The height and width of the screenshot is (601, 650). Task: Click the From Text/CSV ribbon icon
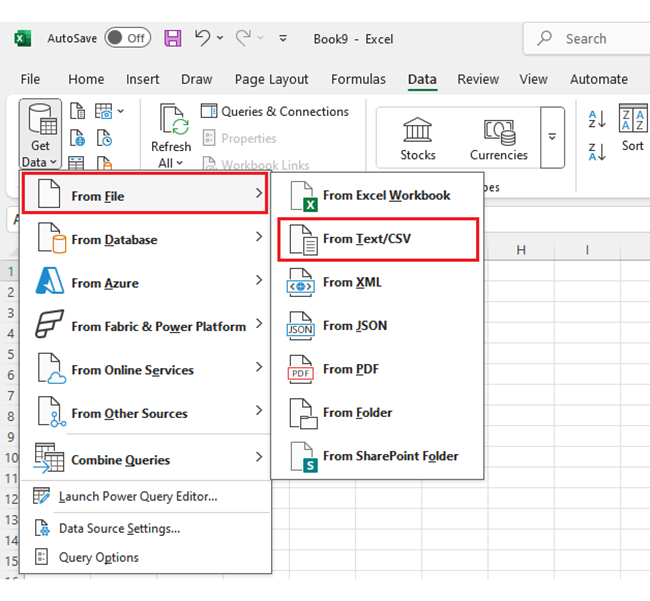coord(77,111)
